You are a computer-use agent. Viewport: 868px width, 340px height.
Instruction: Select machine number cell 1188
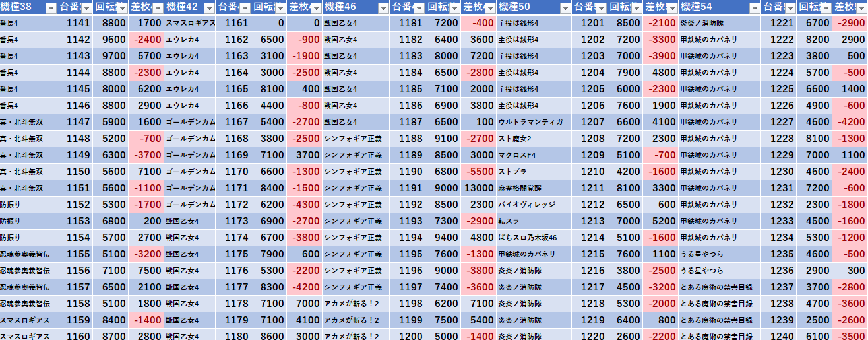[x=408, y=139]
